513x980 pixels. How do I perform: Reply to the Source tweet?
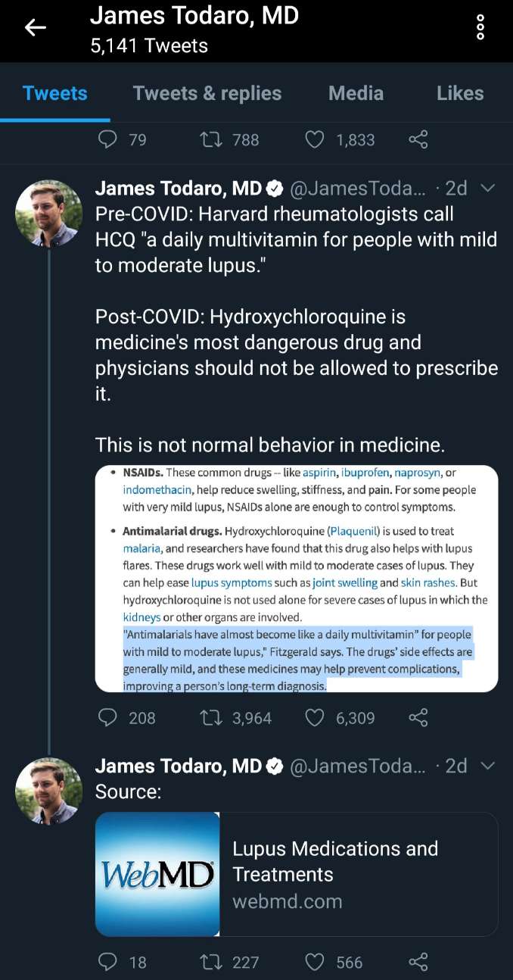pos(109,962)
